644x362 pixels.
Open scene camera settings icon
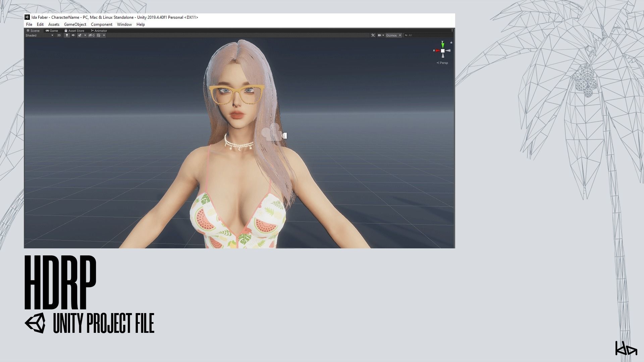coord(379,35)
